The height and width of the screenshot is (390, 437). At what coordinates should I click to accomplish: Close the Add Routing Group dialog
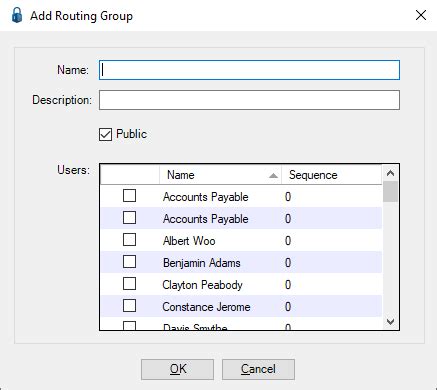point(421,15)
